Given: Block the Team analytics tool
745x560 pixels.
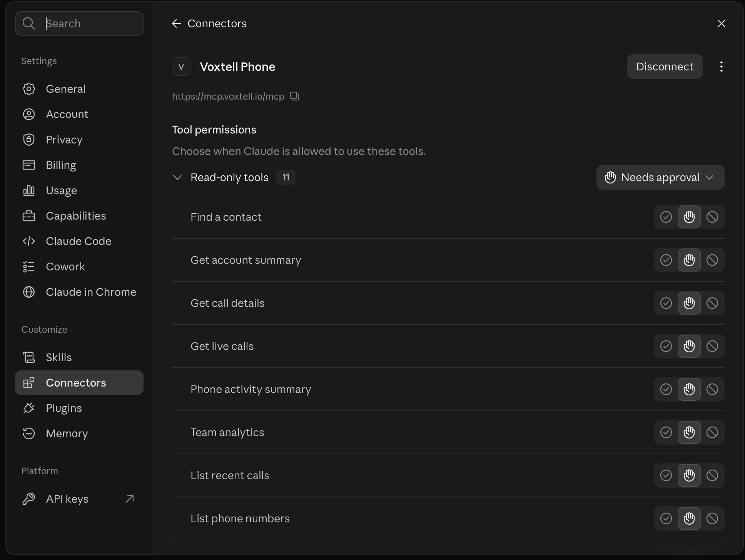Looking at the screenshot, I should (712, 432).
